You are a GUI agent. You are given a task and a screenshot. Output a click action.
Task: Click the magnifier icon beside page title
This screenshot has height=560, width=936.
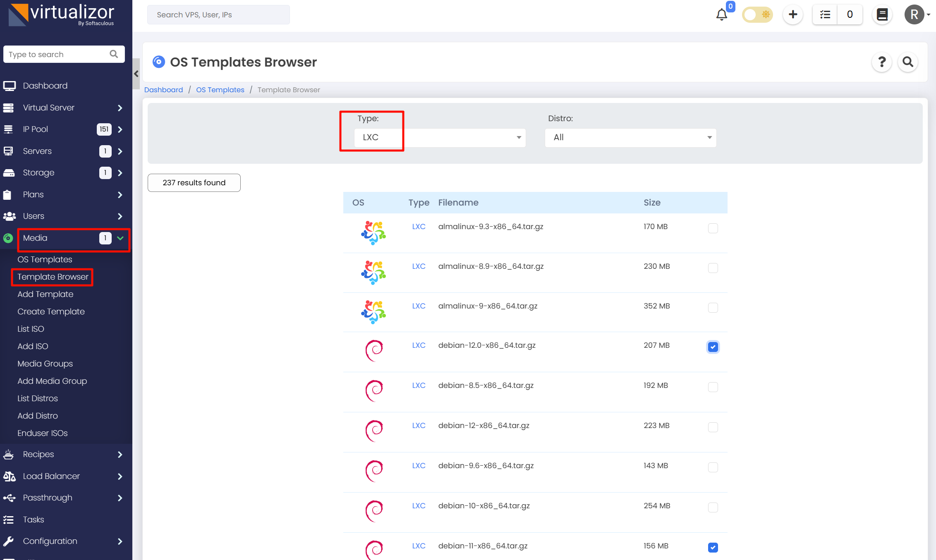click(x=907, y=62)
